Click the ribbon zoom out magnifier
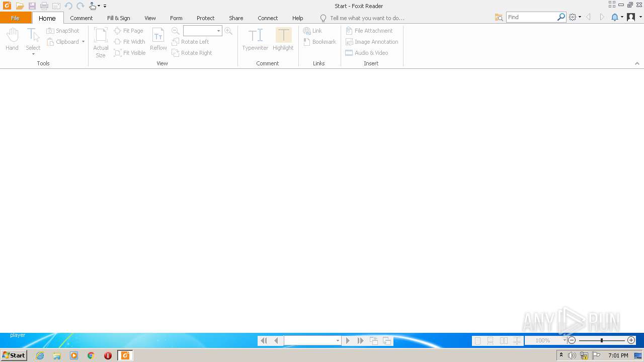644x362 pixels. [176, 31]
